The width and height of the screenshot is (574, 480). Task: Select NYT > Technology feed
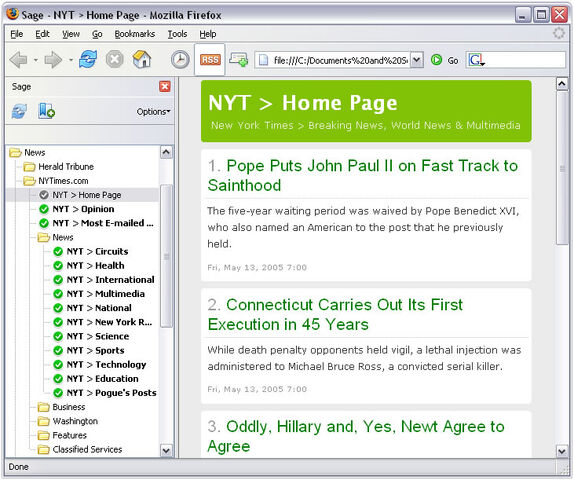[x=107, y=365]
